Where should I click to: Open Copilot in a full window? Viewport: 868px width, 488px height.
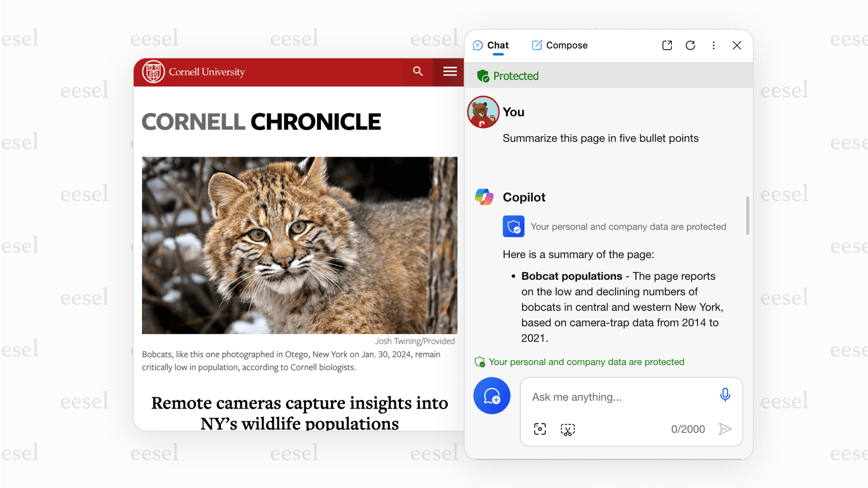667,45
